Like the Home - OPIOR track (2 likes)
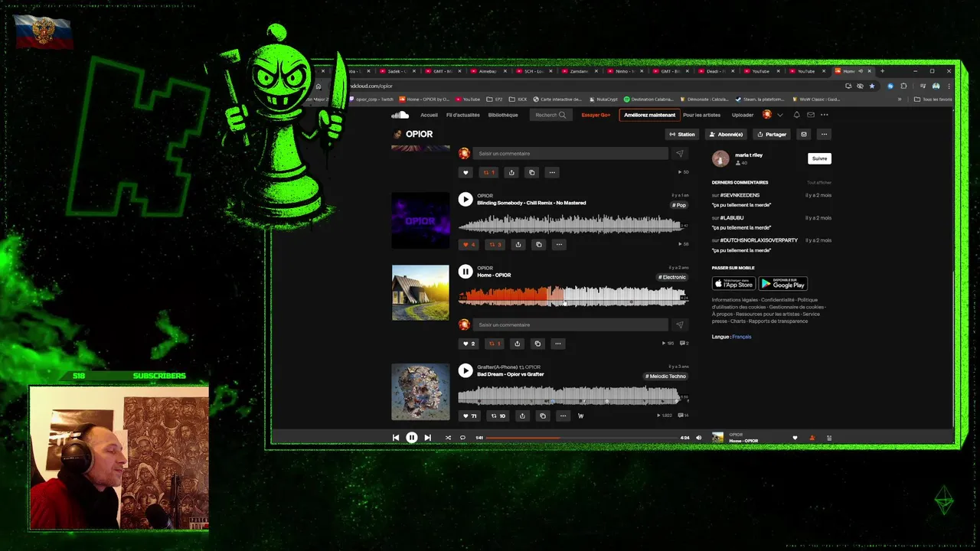 tap(468, 344)
